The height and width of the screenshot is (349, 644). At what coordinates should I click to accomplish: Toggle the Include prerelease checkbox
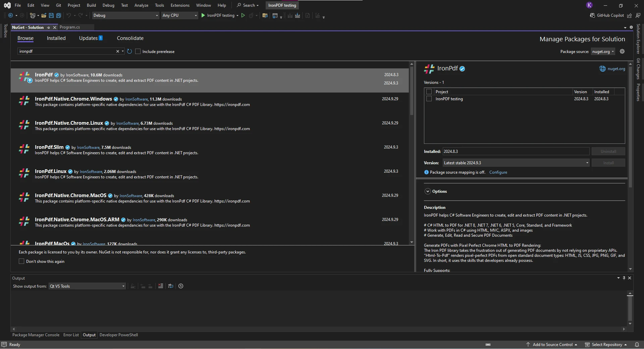coord(138,51)
